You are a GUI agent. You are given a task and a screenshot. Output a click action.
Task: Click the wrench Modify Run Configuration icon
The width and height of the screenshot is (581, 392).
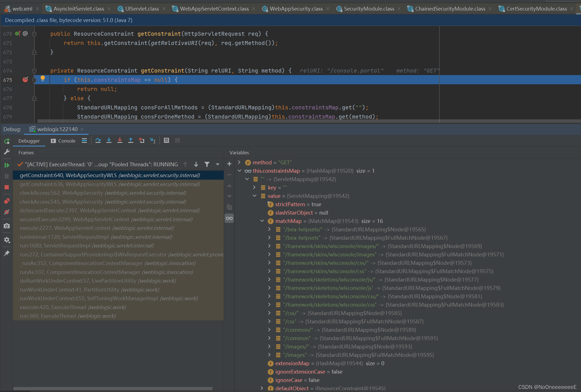click(7, 152)
